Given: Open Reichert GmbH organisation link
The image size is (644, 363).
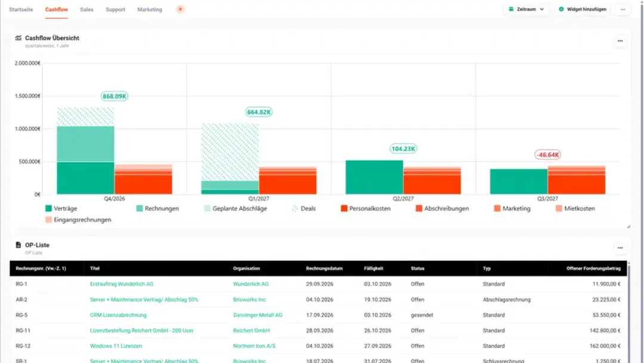Looking at the screenshot, I should click(252, 331).
